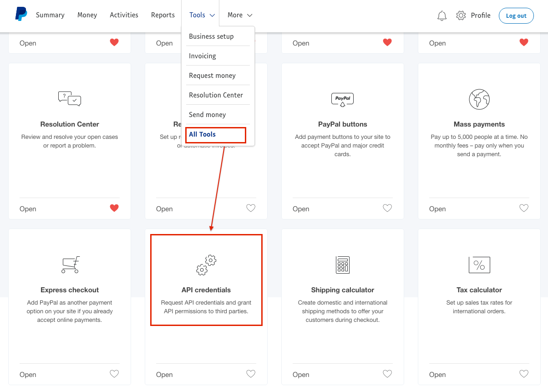Click the Resolution Center chat icon

pyautogui.click(x=70, y=98)
